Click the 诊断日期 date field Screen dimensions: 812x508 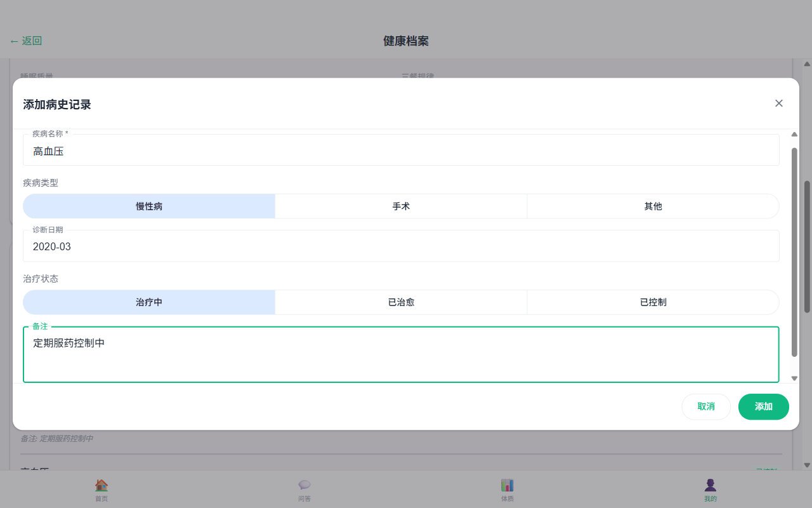point(401,247)
